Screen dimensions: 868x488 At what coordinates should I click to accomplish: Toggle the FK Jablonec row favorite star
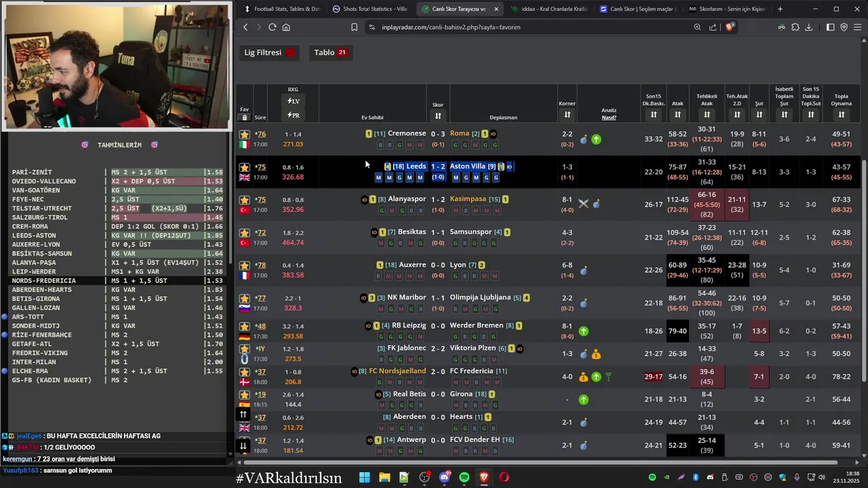point(245,349)
